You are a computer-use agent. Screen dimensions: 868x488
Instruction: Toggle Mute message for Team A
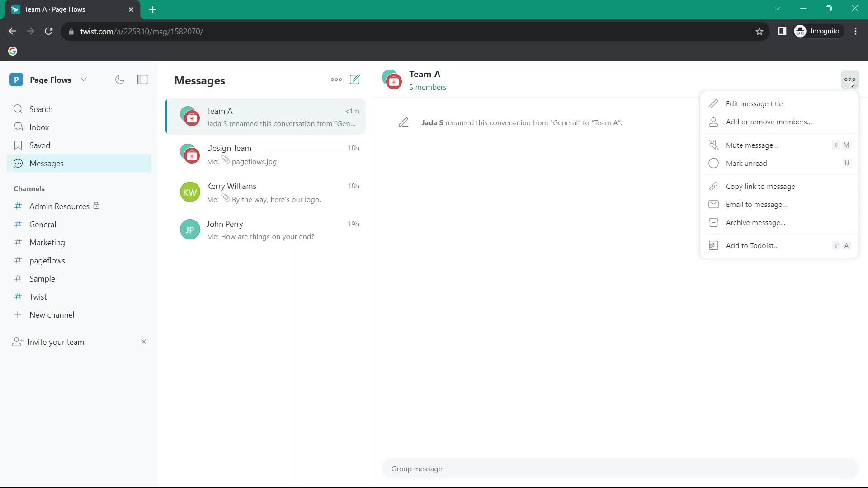click(x=752, y=145)
